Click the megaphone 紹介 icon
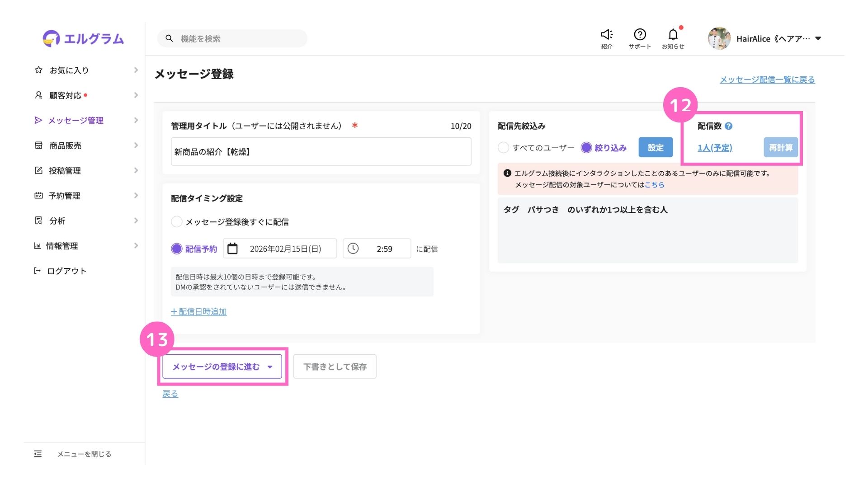 point(606,35)
